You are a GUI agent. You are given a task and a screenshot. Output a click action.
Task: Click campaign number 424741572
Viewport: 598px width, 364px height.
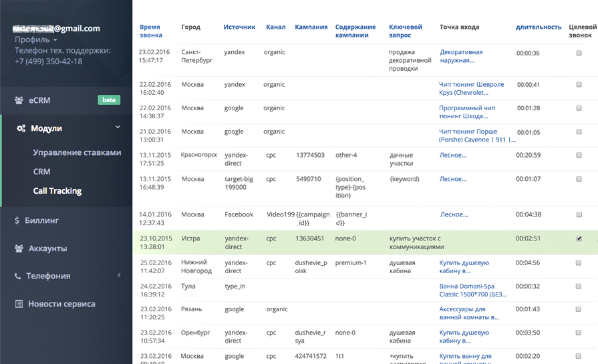click(x=311, y=356)
